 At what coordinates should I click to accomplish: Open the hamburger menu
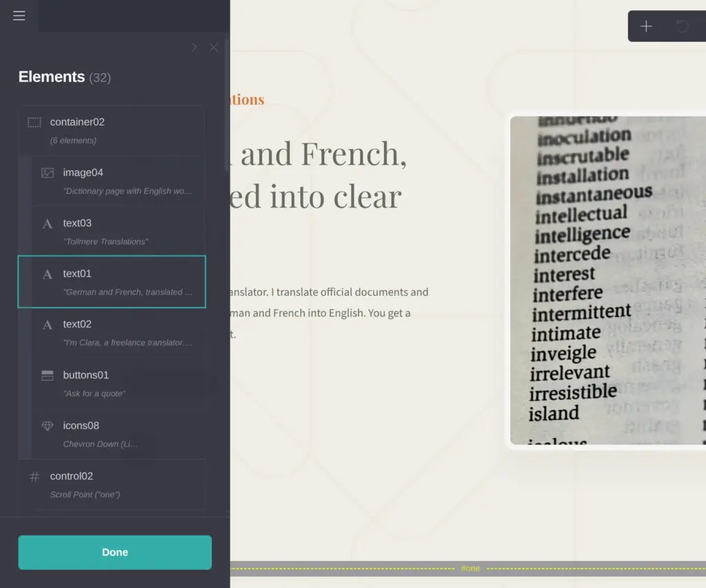coord(19,16)
